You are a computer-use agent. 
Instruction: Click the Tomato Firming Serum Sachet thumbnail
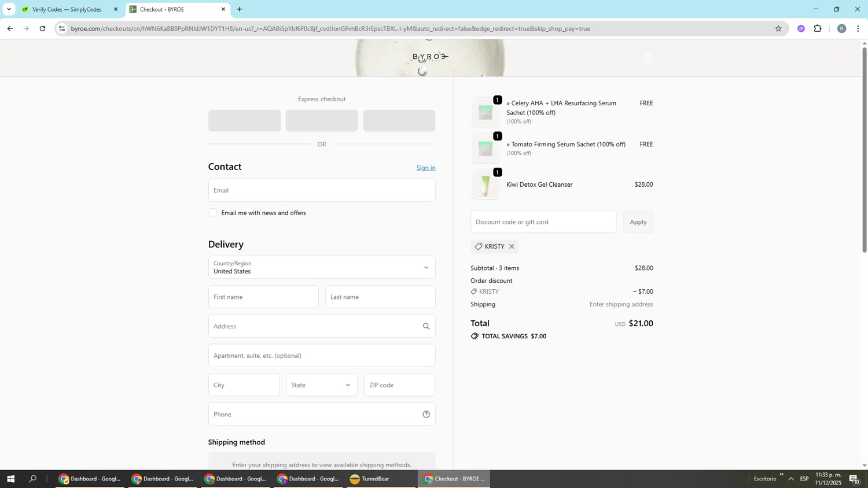pos(486,149)
